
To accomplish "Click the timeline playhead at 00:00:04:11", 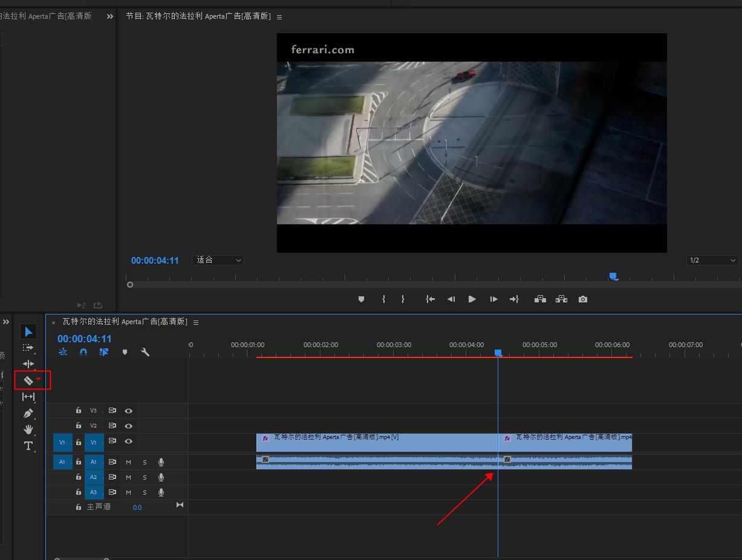I will 498,353.
